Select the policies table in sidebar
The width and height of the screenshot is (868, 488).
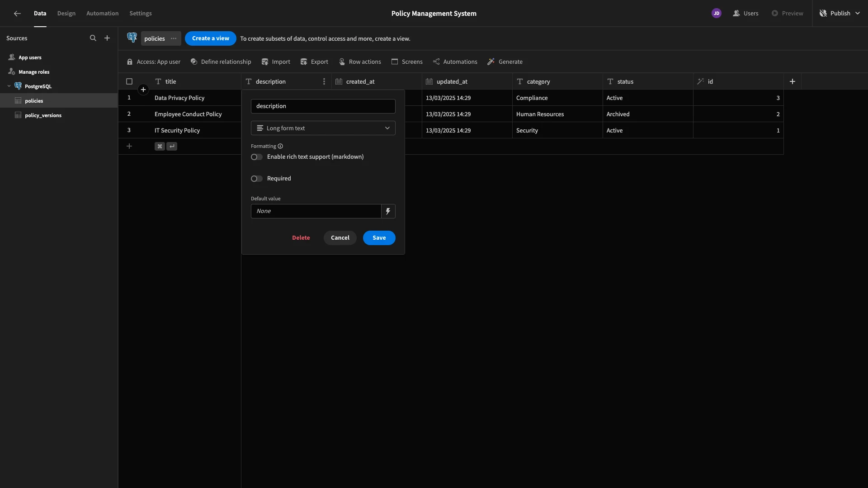tap(59, 101)
